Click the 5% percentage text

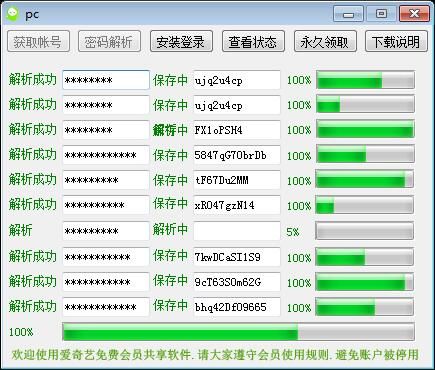pos(293,232)
